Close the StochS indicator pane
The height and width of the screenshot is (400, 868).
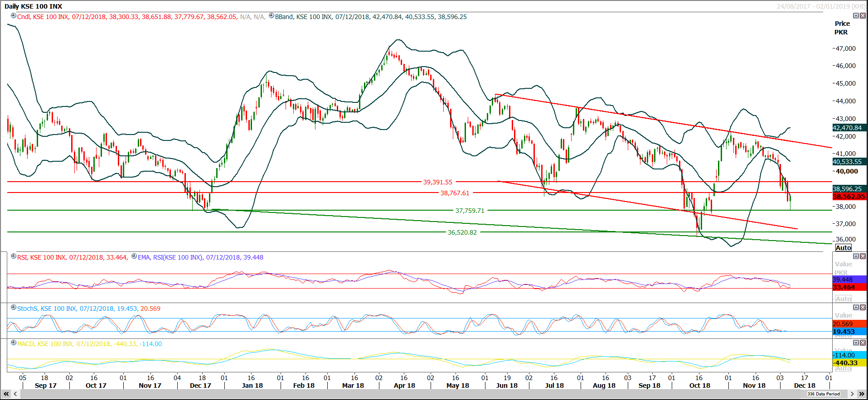point(863,308)
